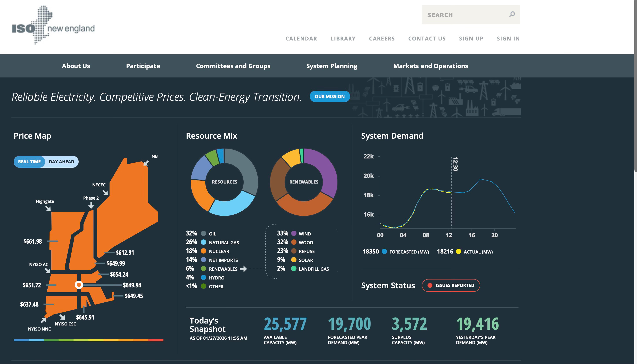Click the NECEC interface arrow icon
637x364 pixels.
(105, 193)
